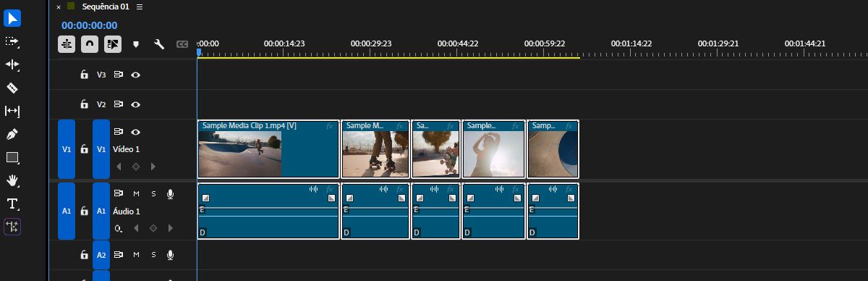Screen dimensions: 868x281
Task: Toggle V2 track targeting label
Action: pyautogui.click(x=101, y=104)
